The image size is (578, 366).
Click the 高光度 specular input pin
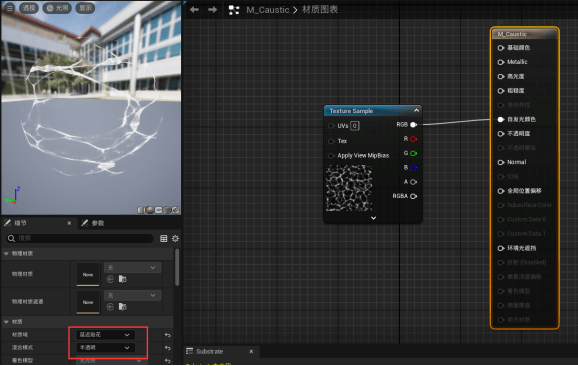click(x=501, y=77)
